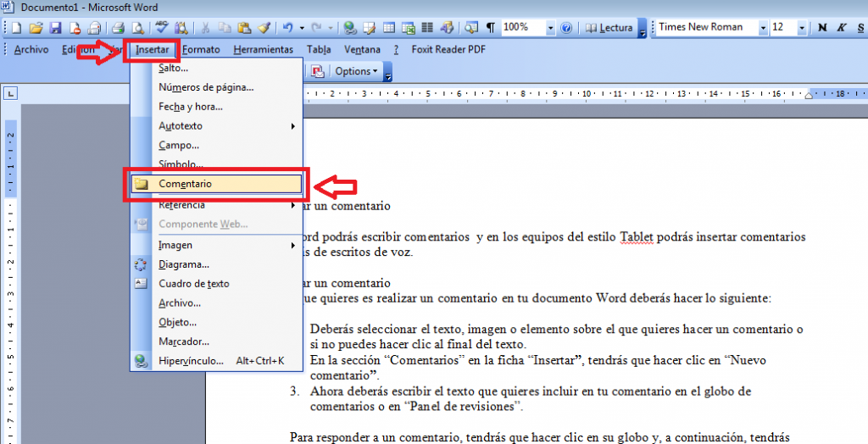This screenshot has width=868, height=444.
Task: Open the Formato menu
Action: pos(201,49)
